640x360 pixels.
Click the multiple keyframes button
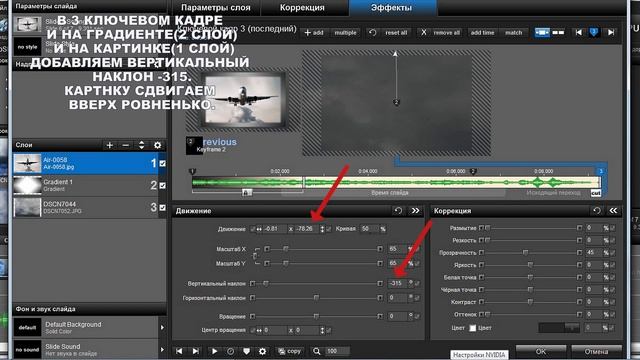[345, 32]
